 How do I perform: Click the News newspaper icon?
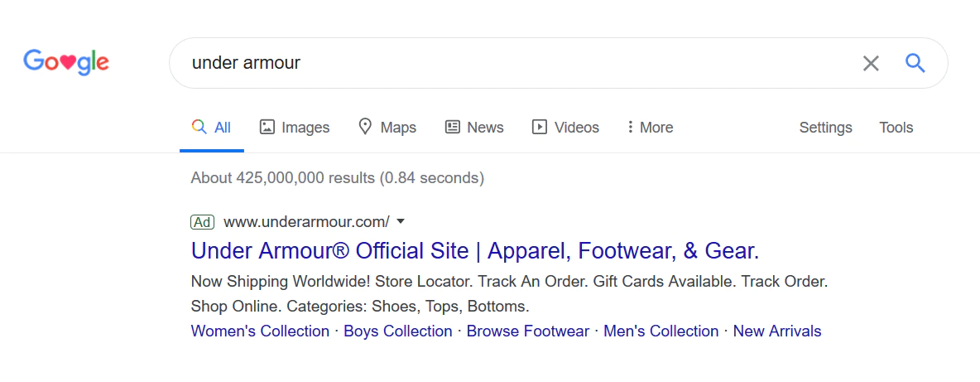click(453, 127)
